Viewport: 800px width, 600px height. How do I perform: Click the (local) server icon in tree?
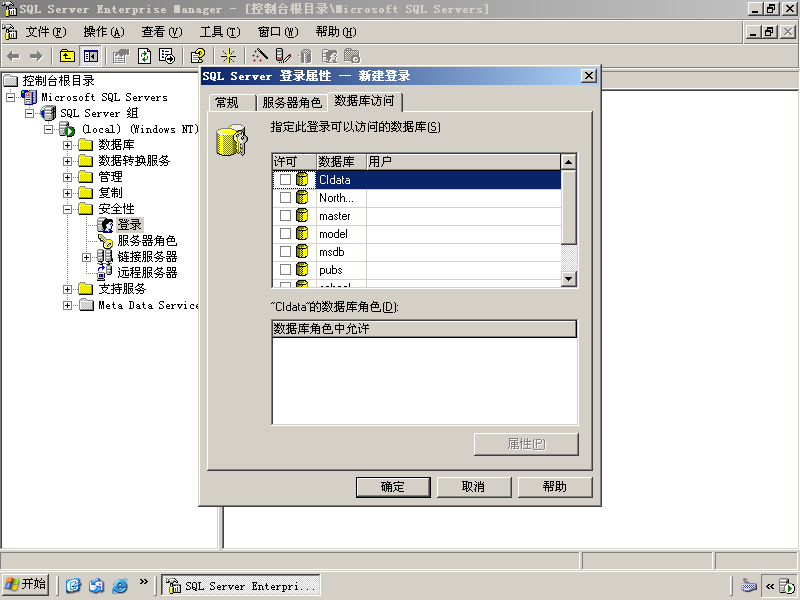tap(67, 129)
